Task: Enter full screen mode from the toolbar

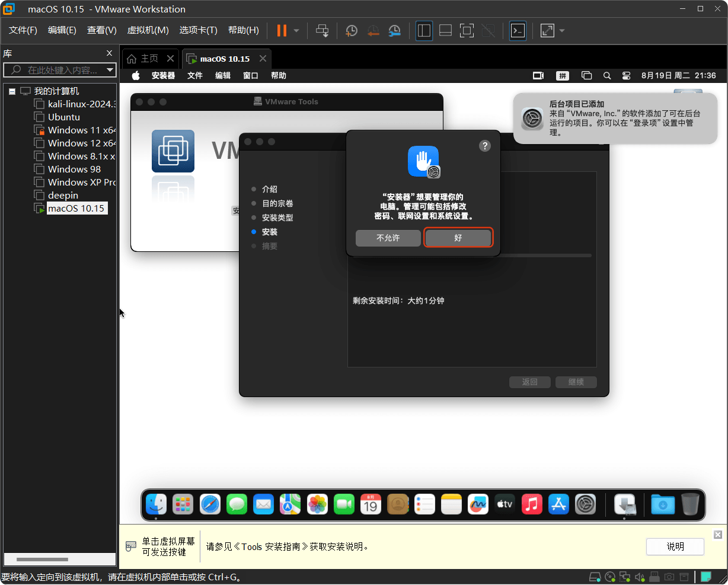Action: pyautogui.click(x=467, y=30)
